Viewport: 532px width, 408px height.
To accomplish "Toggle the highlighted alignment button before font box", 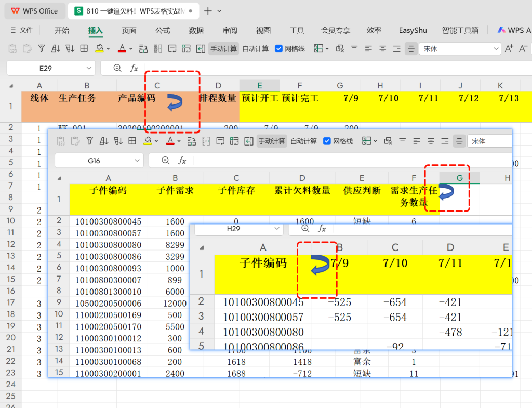I will tap(411, 48).
